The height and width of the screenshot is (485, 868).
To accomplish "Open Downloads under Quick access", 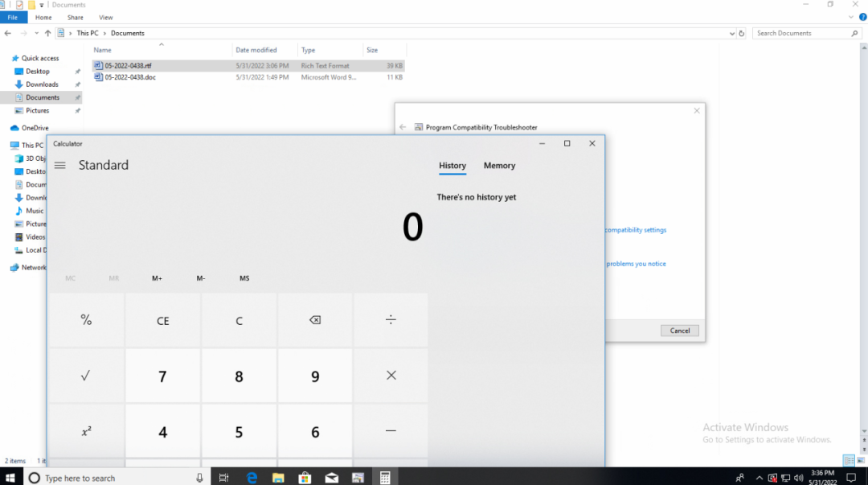I will (x=42, y=84).
